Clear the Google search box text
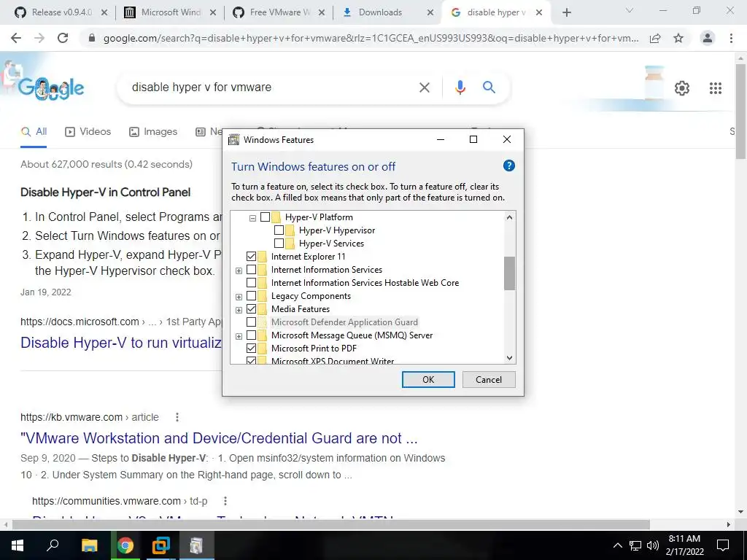The height and width of the screenshot is (560, 747). 424,87
